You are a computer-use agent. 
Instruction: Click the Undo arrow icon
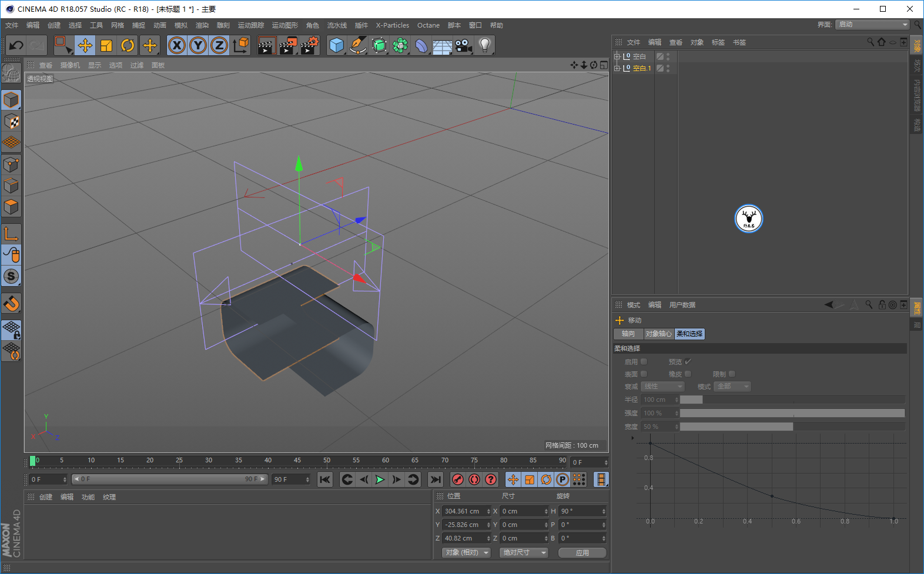click(16, 45)
